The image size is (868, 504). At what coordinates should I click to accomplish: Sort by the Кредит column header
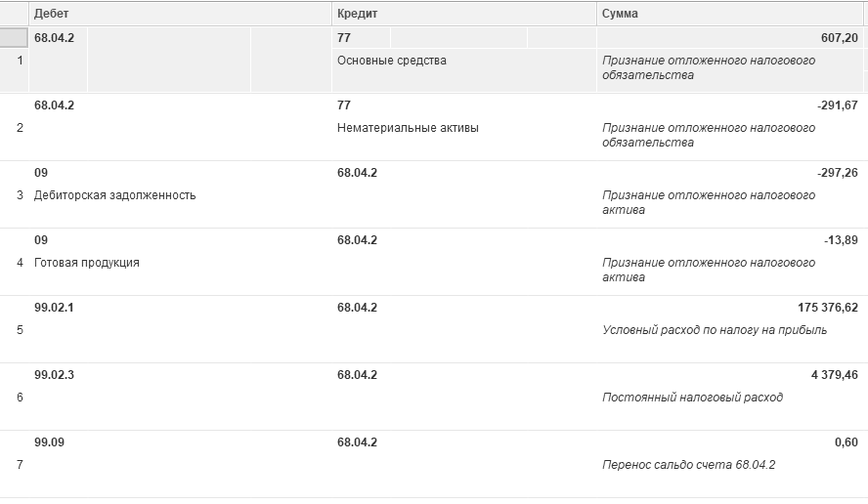pos(464,14)
